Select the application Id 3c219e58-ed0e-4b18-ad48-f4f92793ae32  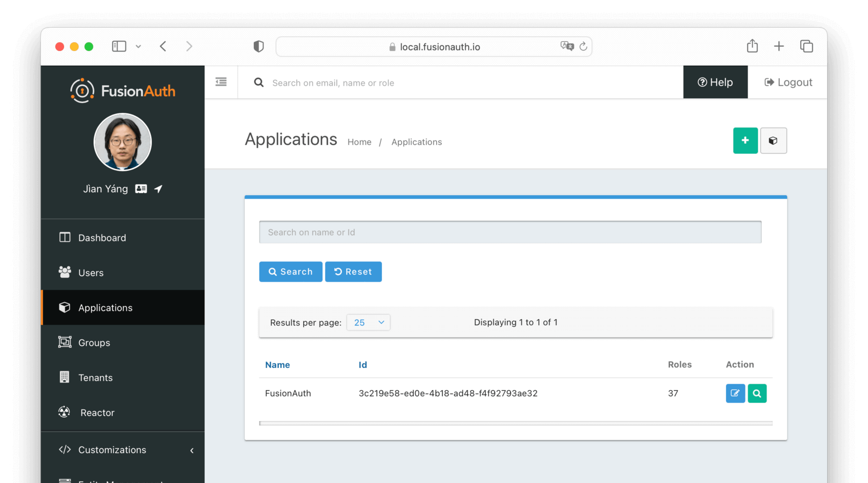pos(448,393)
